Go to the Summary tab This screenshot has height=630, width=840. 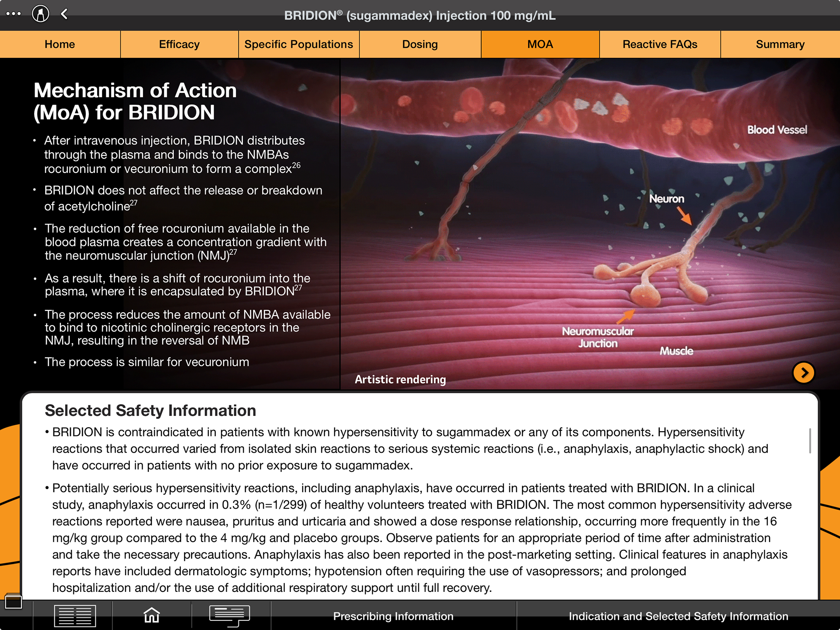click(x=780, y=44)
